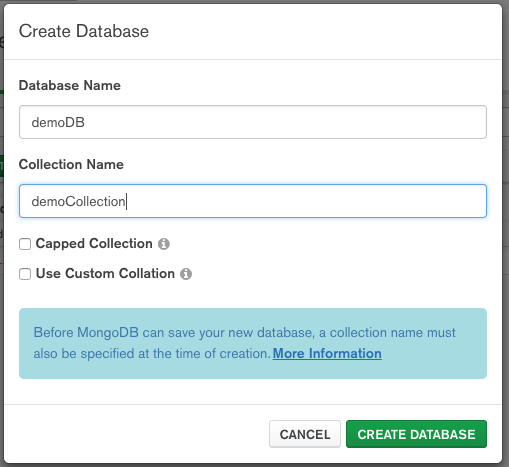Click the CANCEL button
The width and height of the screenshot is (509, 467).
coord(305,434)
